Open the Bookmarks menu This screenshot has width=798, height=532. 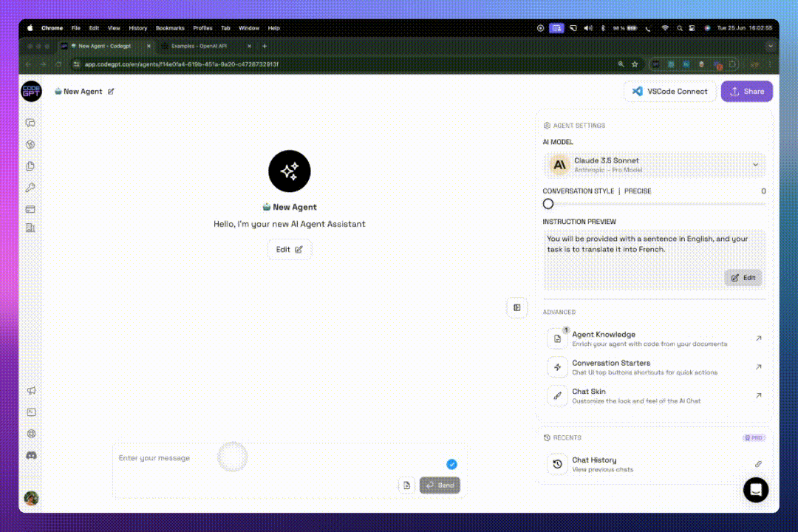tap(170, 28)
